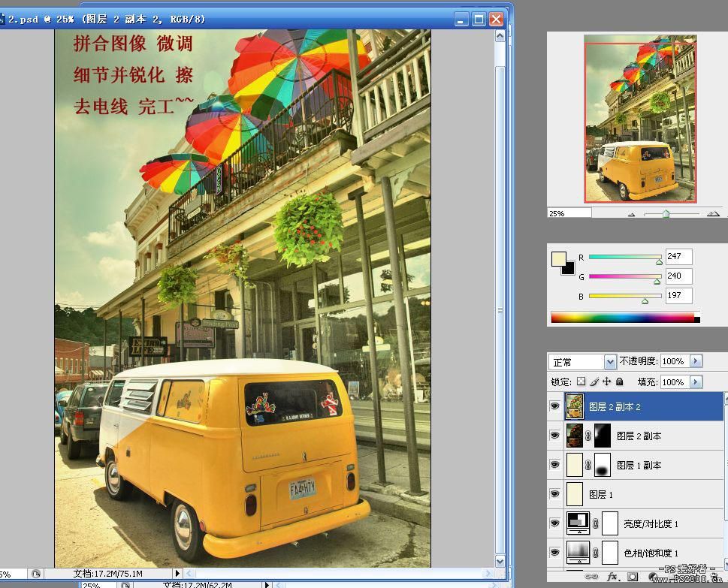
Task: Click the link layers icon below layers
Action: click(591, 577)
